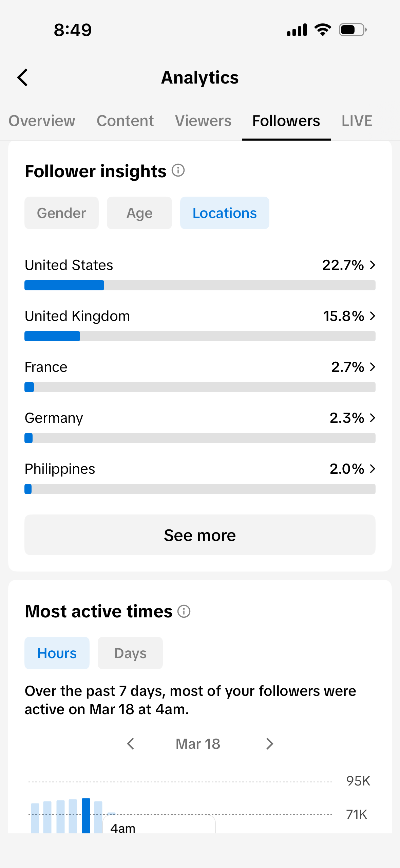Switch to the Viewers tab
The image size is (400, 868).
coord(203,121)
